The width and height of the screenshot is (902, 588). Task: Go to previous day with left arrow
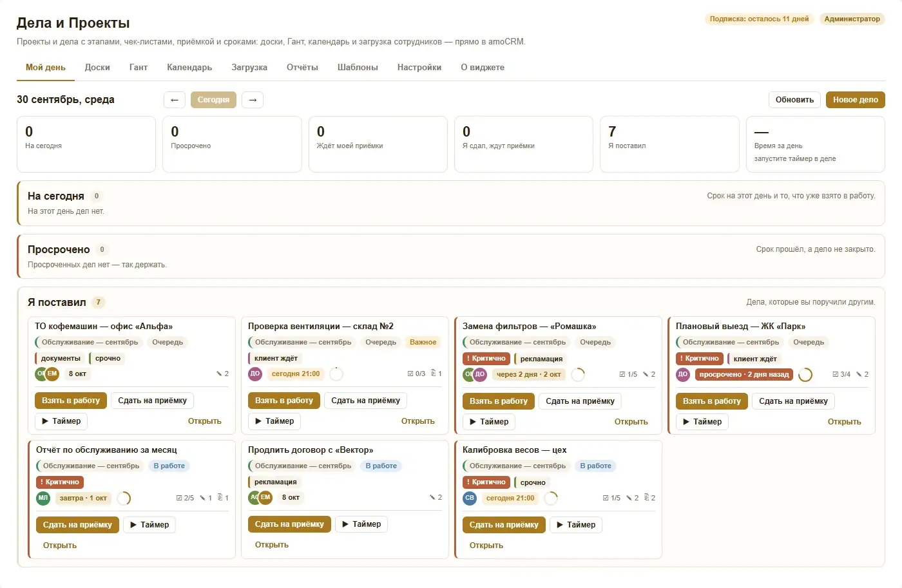click(x=175, y=100)
